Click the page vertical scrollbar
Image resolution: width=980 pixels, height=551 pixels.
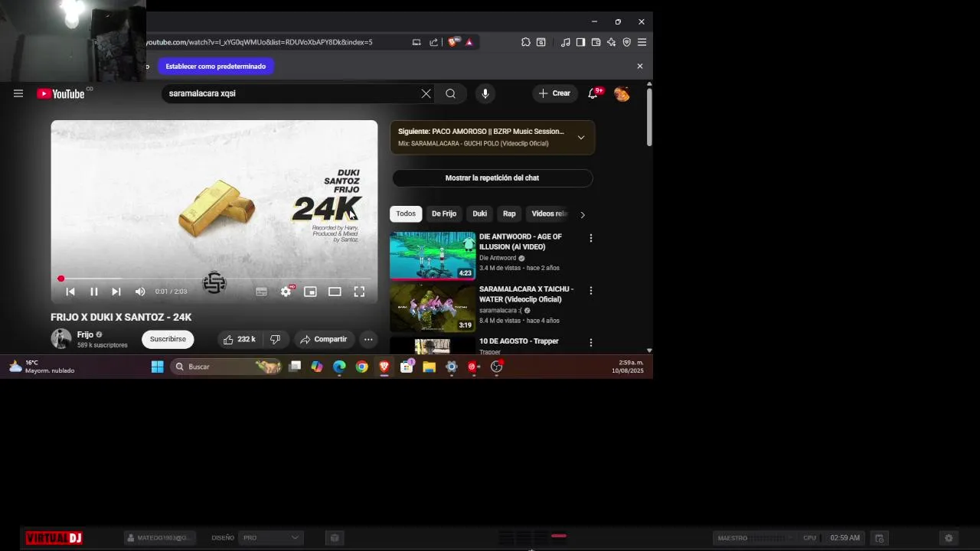pos(649,117)
